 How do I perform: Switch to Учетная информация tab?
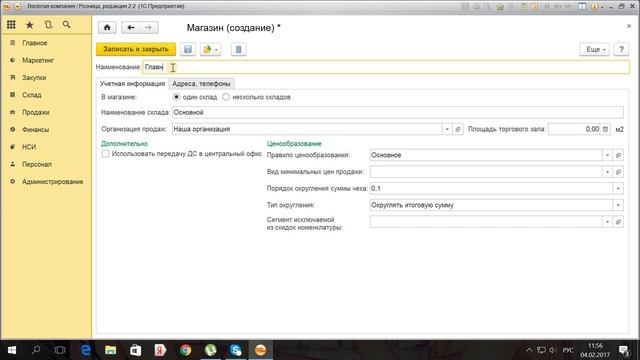coord(132,84)
